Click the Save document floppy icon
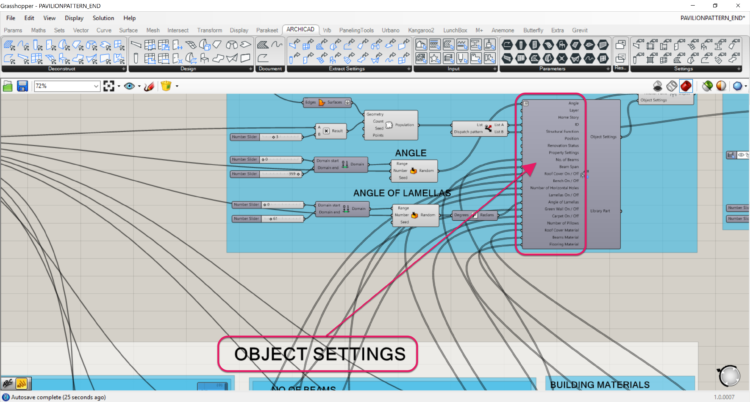Viewport: 750px width, 402px height. click(21, 87)
